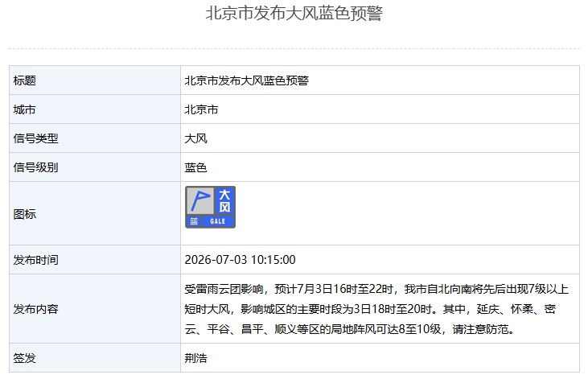The image size is (588, 379).
Task: Select the 标题 row label
Action: point(25,80)
